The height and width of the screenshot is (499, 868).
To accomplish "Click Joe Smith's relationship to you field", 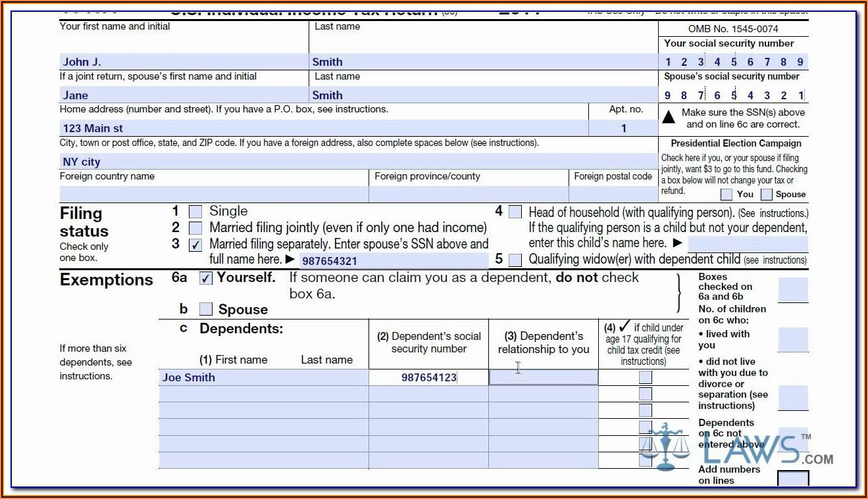I will point(544,377).
